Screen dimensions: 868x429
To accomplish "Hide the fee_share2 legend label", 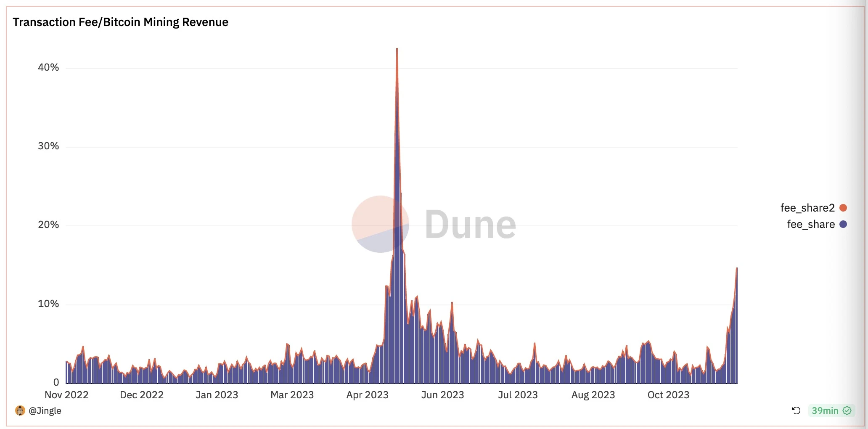I will tap(807, 208).
